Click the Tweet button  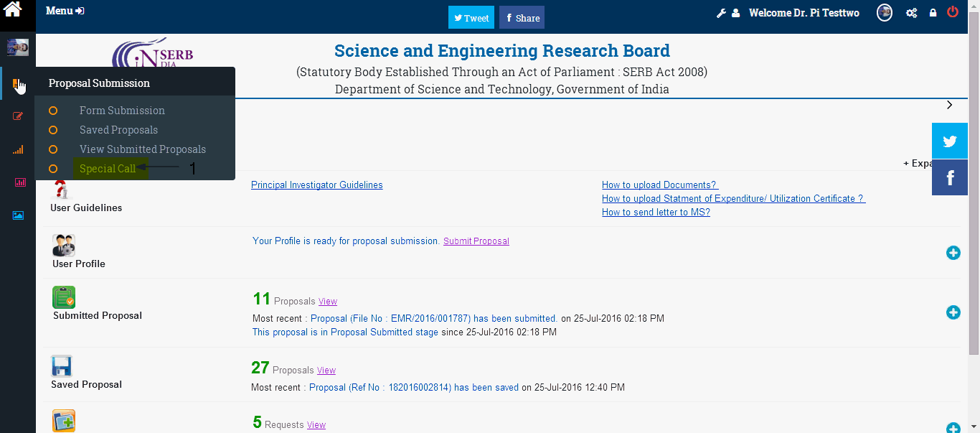pyautogui.click(x=471, y=18)
